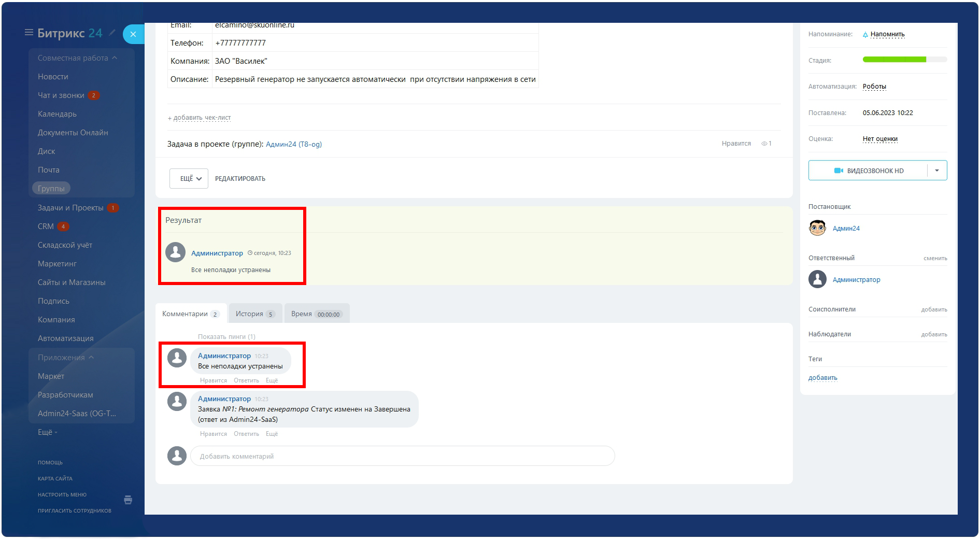Image resolution: width=980 pixels, height=539 pixels.
Task: Open Складской учёт in the sidebar
Action: pyautogui.click(x=65, y=245)
